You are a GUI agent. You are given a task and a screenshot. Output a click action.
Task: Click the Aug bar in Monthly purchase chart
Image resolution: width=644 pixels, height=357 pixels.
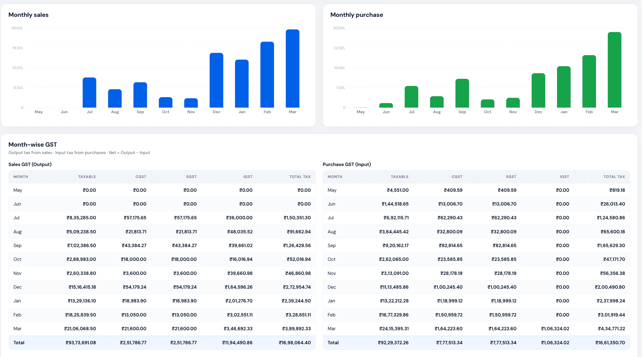(437, 102)
